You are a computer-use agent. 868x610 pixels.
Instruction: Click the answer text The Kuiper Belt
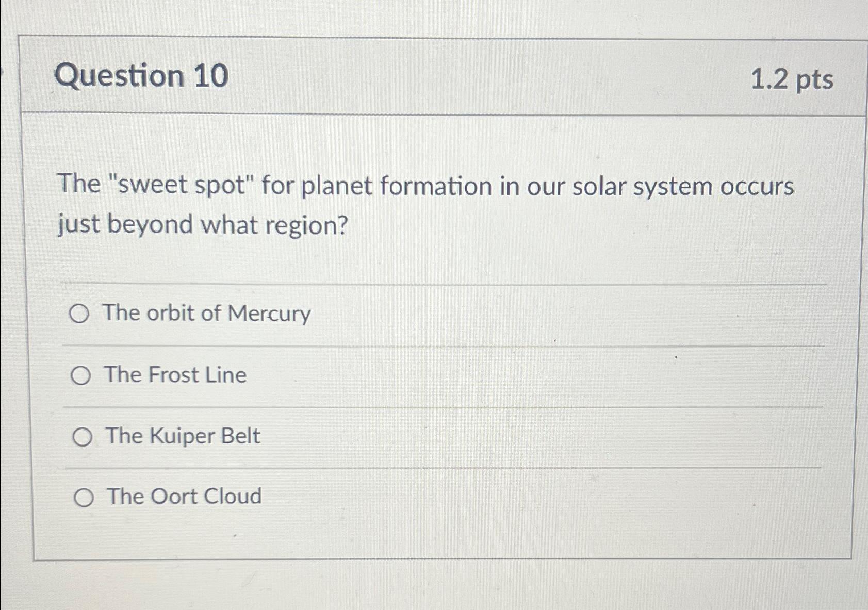coord(182,436)
